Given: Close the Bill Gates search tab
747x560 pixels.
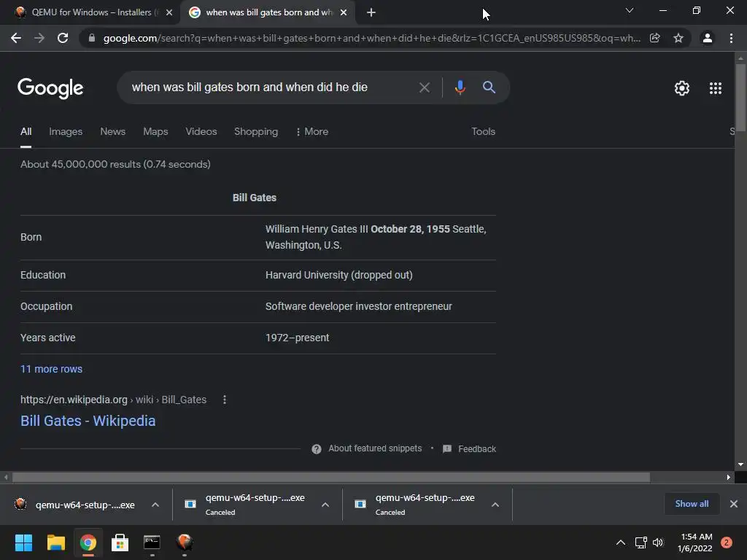Looking at the screenshot, I should [344, 12].
